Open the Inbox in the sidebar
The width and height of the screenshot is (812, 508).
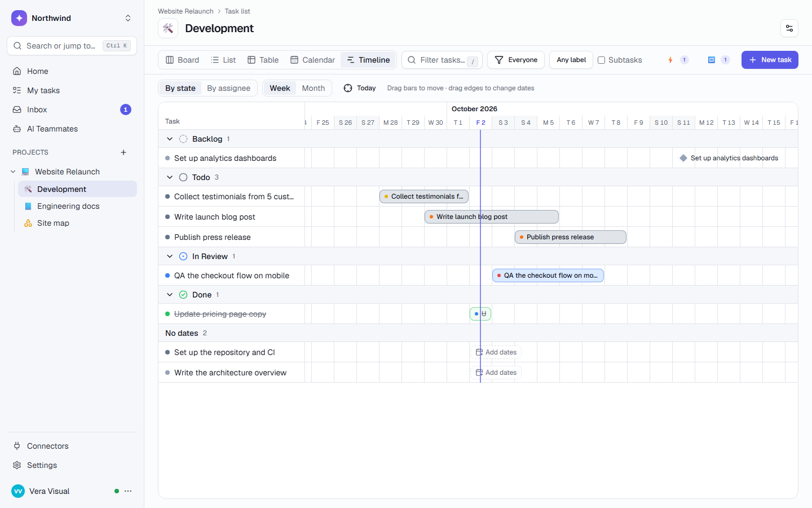[72, 110]
